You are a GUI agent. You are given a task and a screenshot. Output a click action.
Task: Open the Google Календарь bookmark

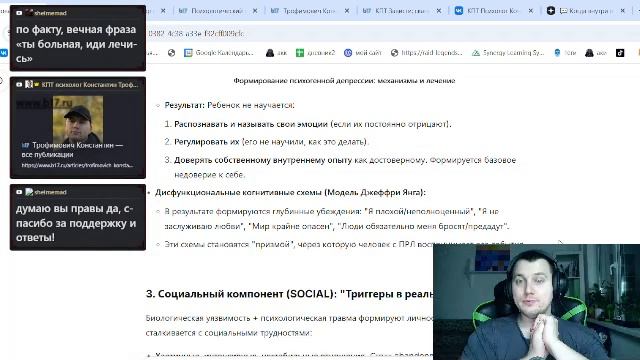pos(218,53)
